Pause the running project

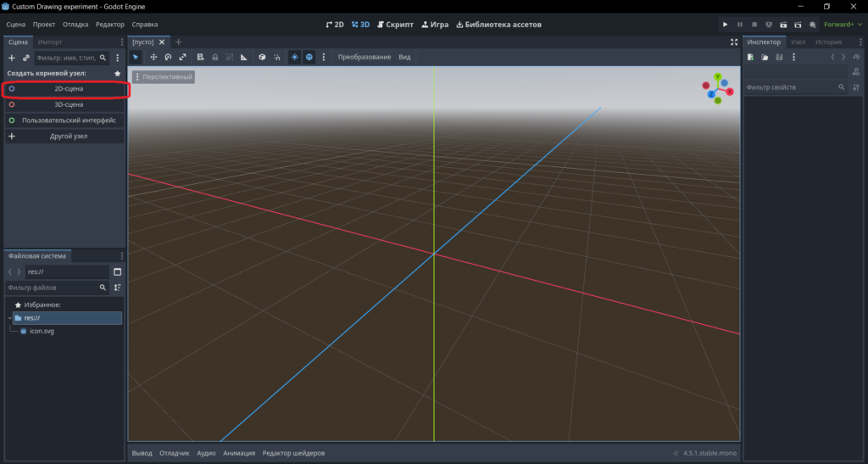[x=739, y=25]
